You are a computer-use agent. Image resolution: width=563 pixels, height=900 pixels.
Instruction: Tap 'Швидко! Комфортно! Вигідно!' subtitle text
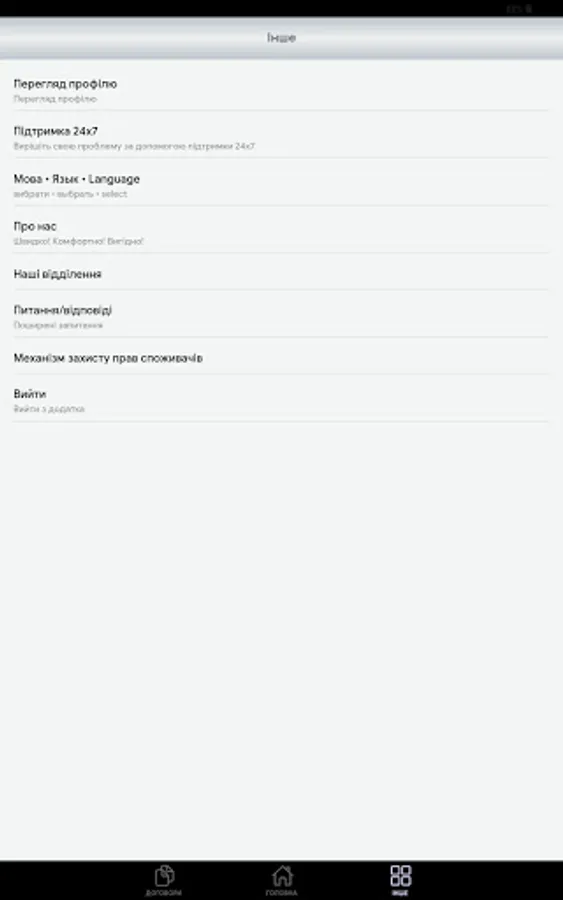tap(79, 241)
